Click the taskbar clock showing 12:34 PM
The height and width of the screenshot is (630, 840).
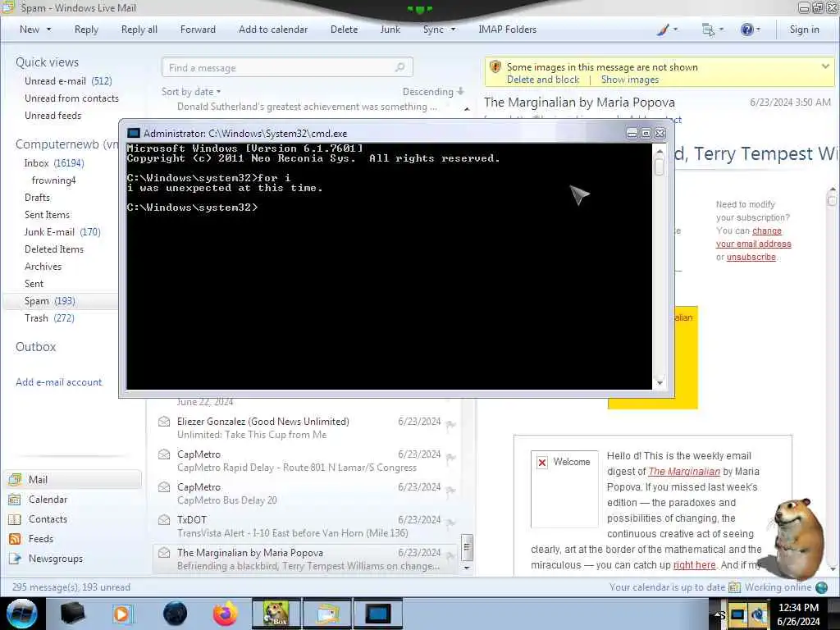pos(798,608)
